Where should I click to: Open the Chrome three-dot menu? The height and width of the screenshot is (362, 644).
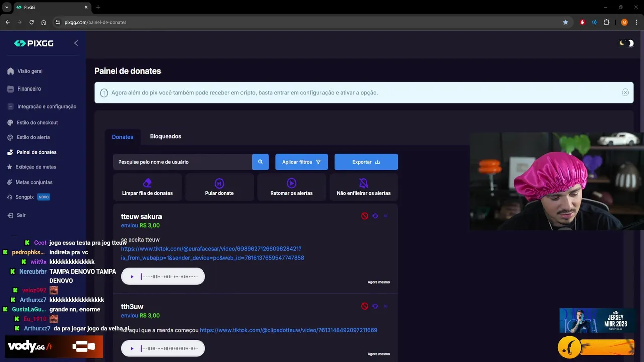[636, 22]
